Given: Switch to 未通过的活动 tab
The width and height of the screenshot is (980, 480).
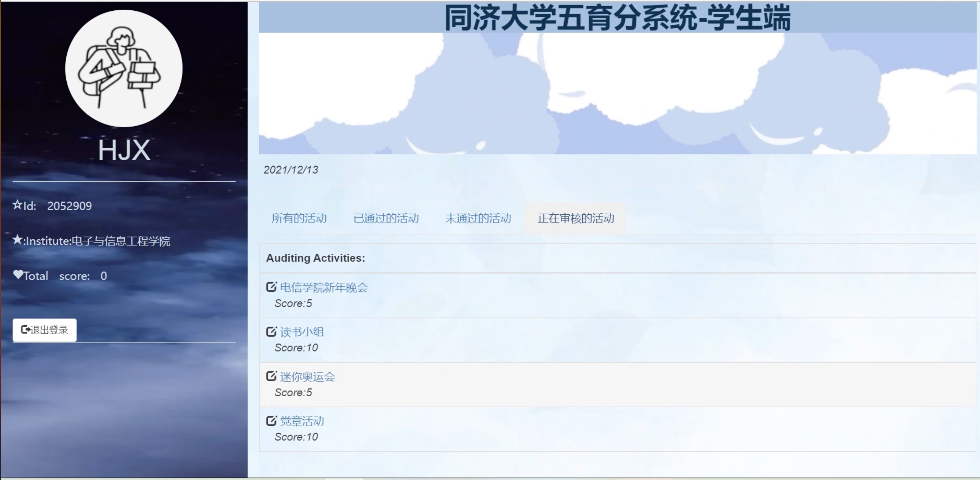Looking at the screenshot, I should 478,218.
